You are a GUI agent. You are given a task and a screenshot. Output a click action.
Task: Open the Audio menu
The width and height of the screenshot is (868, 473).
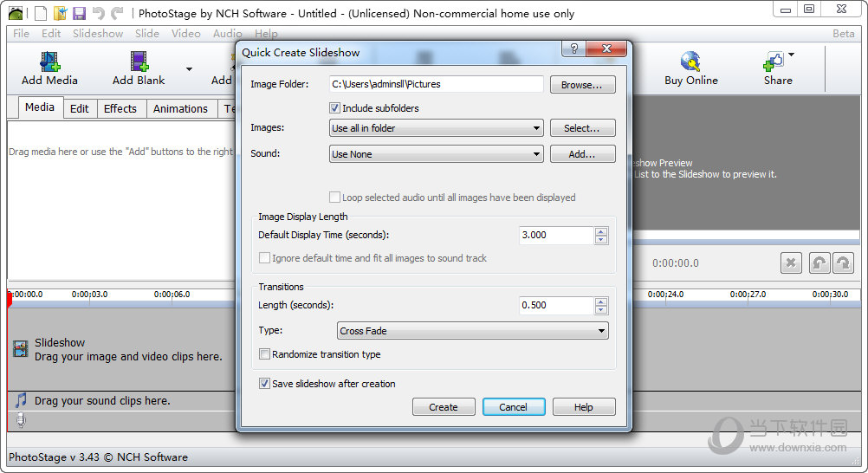[228, 33]
